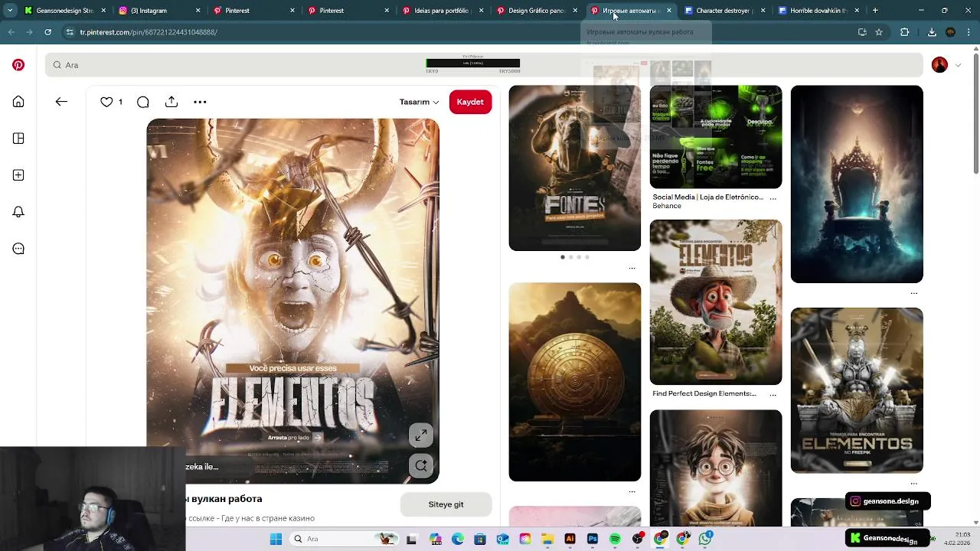The height and width of the screenshot is (551, 980).
Task: Open the messages chat bubble icon
Action: (x=18, y=249)
